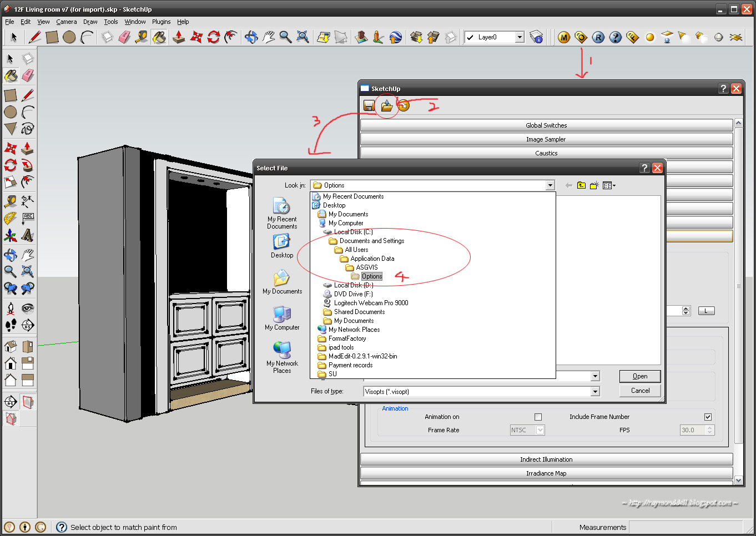Activate the Zoom magnifier in top toolbar
Image resolution: width=756 pixels, height=536 pixels.
(x=285, y=37)
